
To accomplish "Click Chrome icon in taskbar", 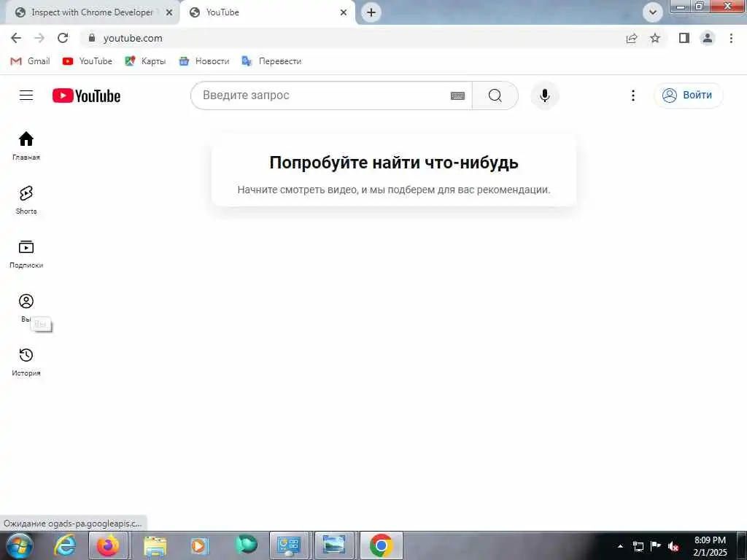I will 381,545.
